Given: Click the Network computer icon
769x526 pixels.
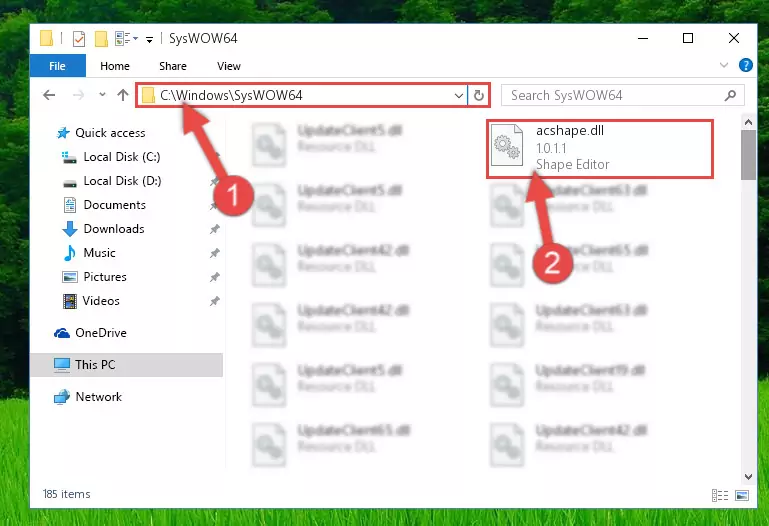Looking at the screenshot, I should tap(62, 397).
